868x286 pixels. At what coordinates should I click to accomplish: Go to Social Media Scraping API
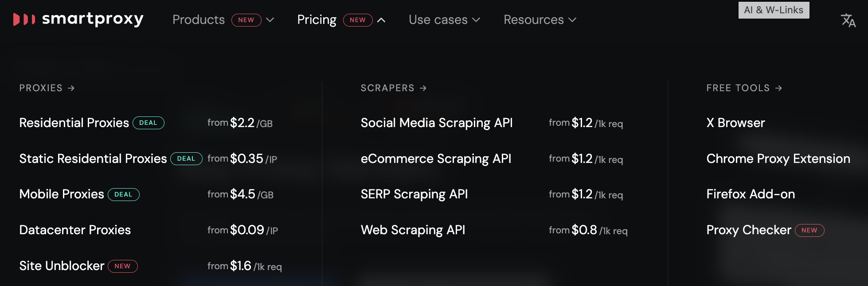[436, 123]
